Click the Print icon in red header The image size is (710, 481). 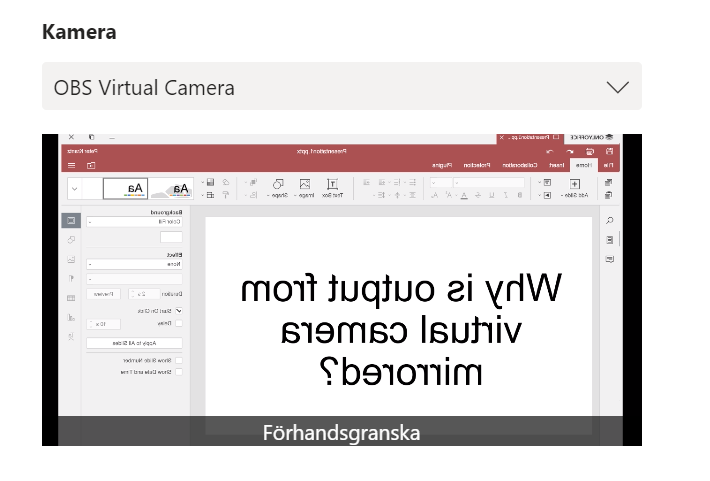pos(590,151)
